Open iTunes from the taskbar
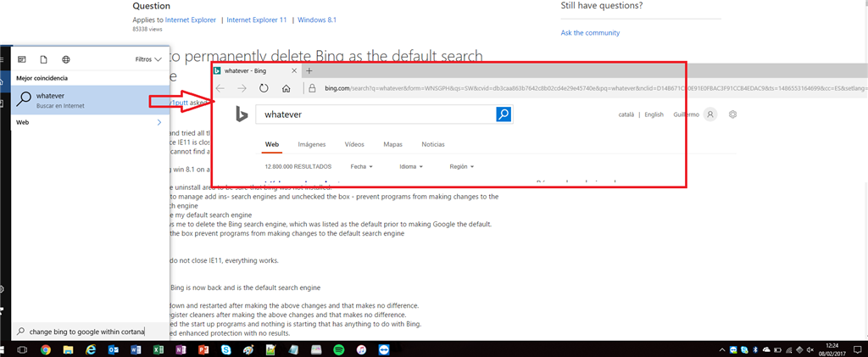 click(x=361, y=350)
